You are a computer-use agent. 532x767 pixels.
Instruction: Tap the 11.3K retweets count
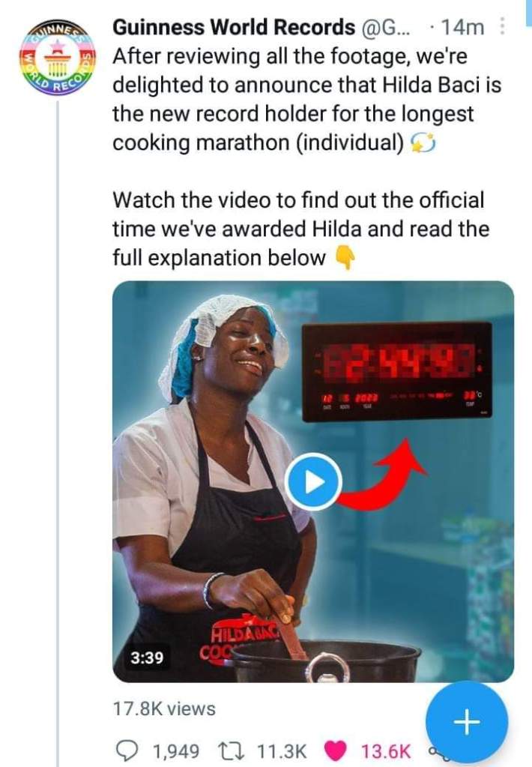(x=282, y=751)
